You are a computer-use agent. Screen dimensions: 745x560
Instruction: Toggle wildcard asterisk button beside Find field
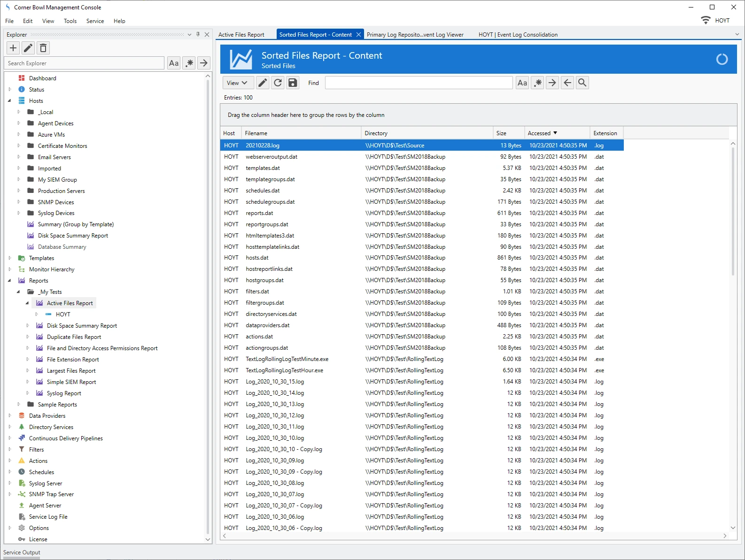click(x=537, y=83)
